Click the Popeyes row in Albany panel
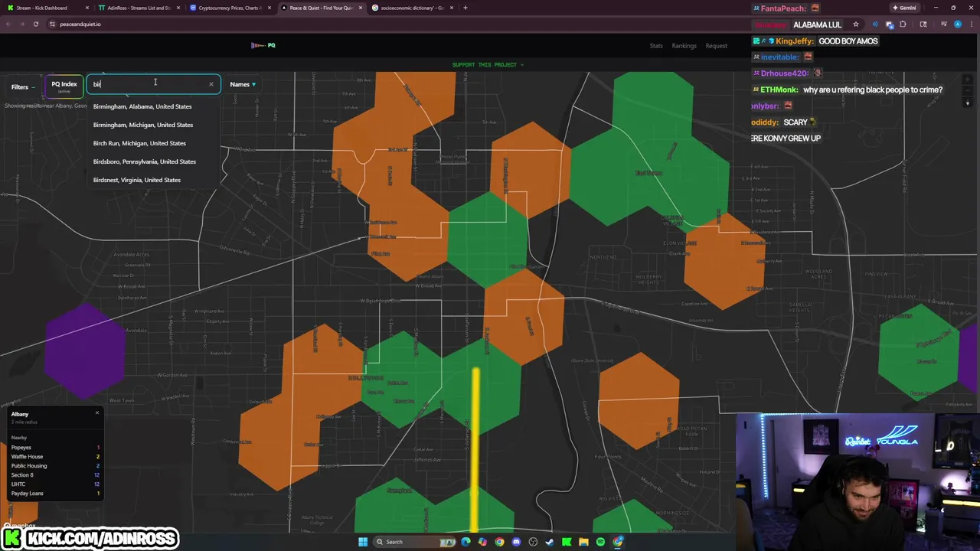980x551 pixels. coord(55,448)
